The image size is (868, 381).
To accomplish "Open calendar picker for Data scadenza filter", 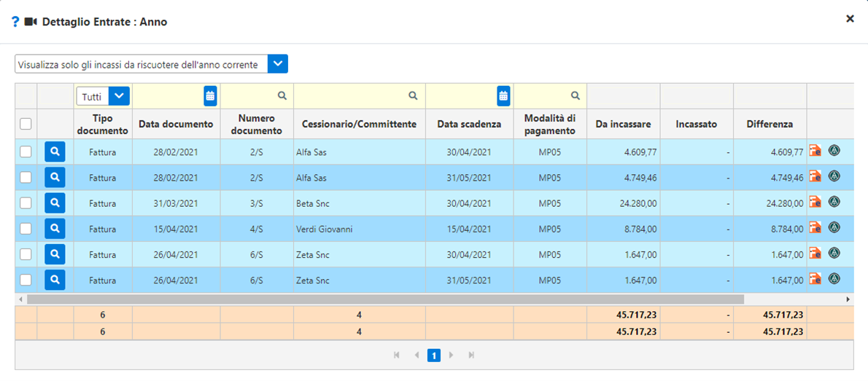I will click(x=503, y=95).
